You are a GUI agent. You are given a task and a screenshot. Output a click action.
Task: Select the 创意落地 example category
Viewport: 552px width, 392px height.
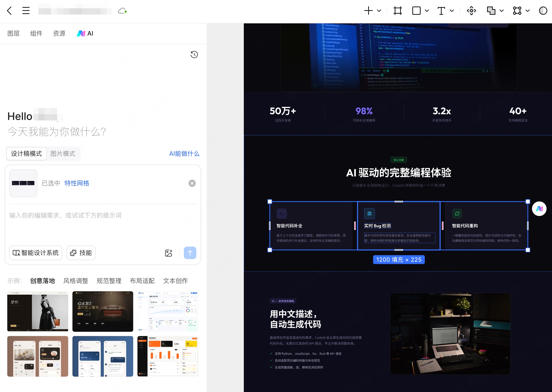point(43,281)
